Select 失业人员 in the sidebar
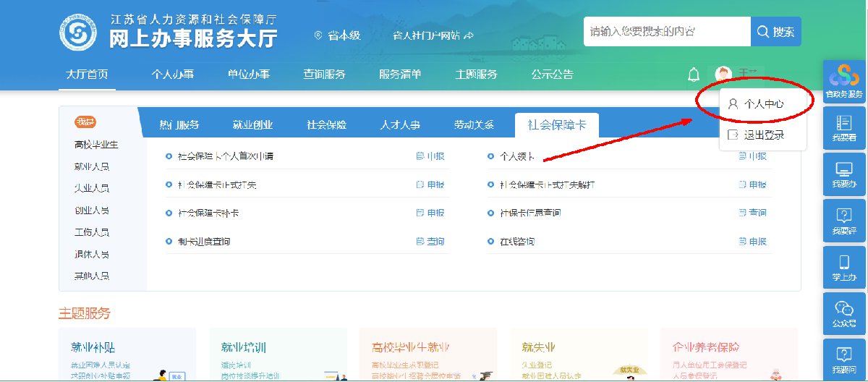 tap(92, 188)
